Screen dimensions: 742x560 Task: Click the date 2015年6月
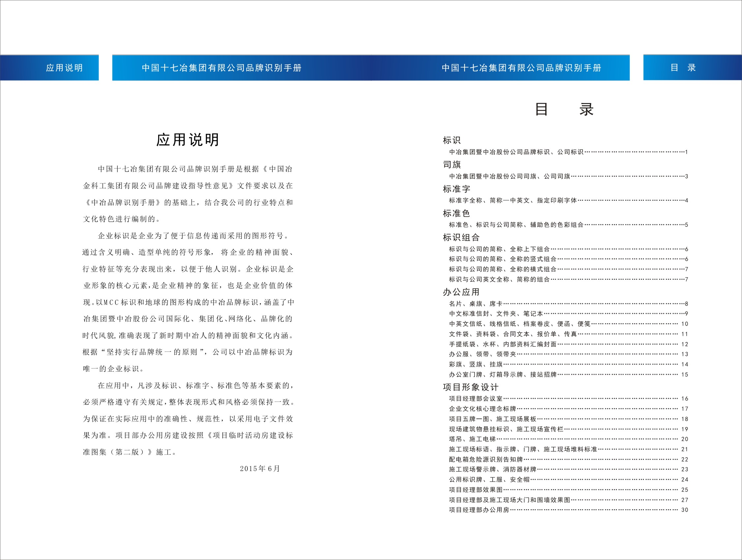click(x=260, y=469)
